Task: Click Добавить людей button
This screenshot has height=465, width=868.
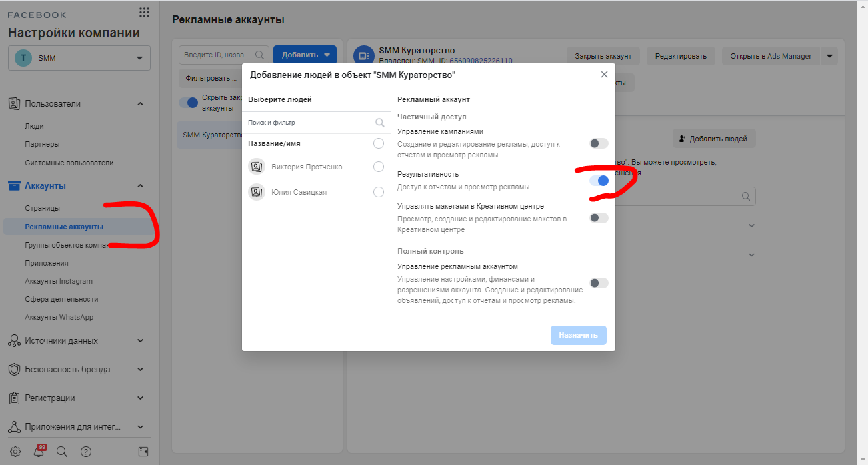Action: click(x=714, y=139)
